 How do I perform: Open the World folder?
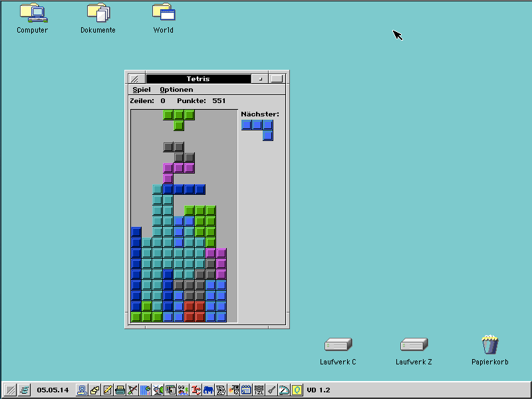pos(162,15)
